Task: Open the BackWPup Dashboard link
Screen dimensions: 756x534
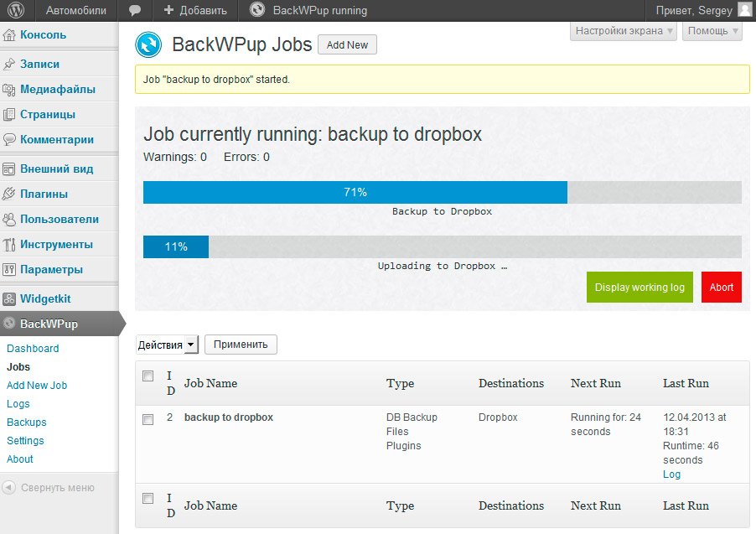Action: 33,348
